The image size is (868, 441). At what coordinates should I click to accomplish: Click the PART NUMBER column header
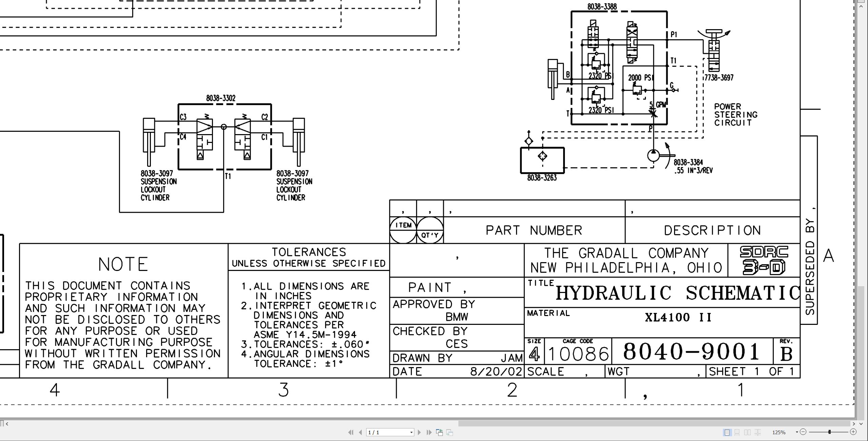(534, 230)
